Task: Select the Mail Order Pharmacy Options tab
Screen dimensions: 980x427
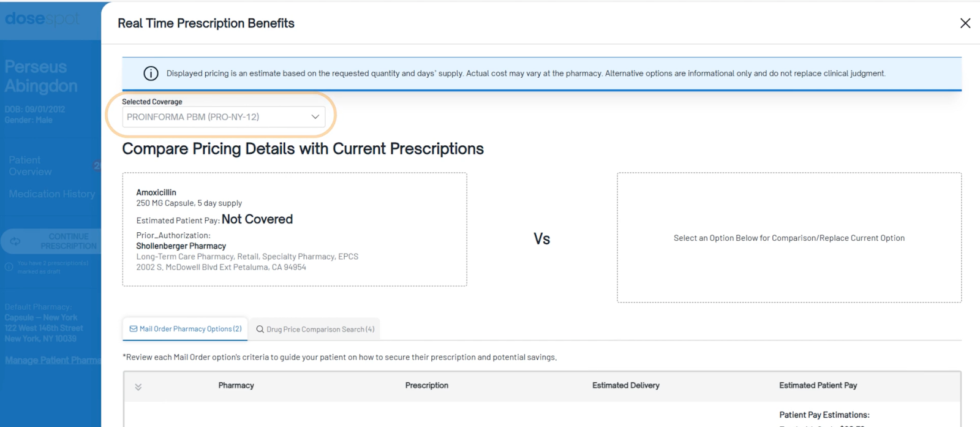Action: click(186, 329)
